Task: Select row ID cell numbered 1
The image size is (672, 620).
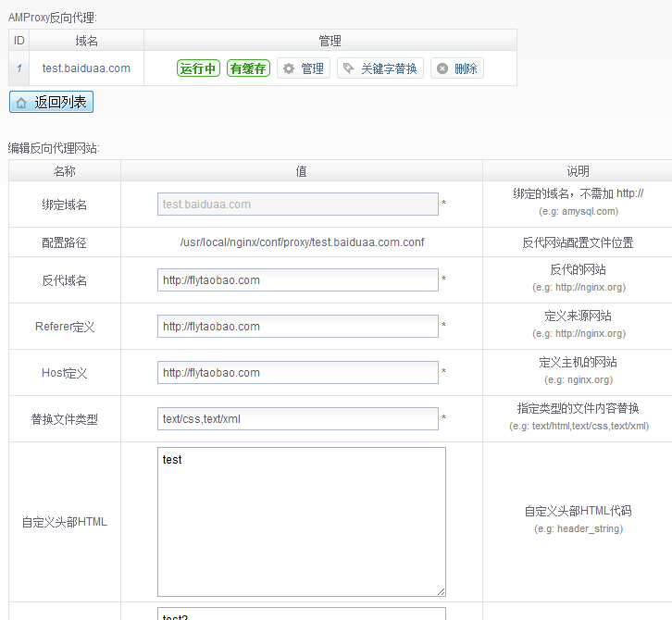Action: click(x=19, y=68)
